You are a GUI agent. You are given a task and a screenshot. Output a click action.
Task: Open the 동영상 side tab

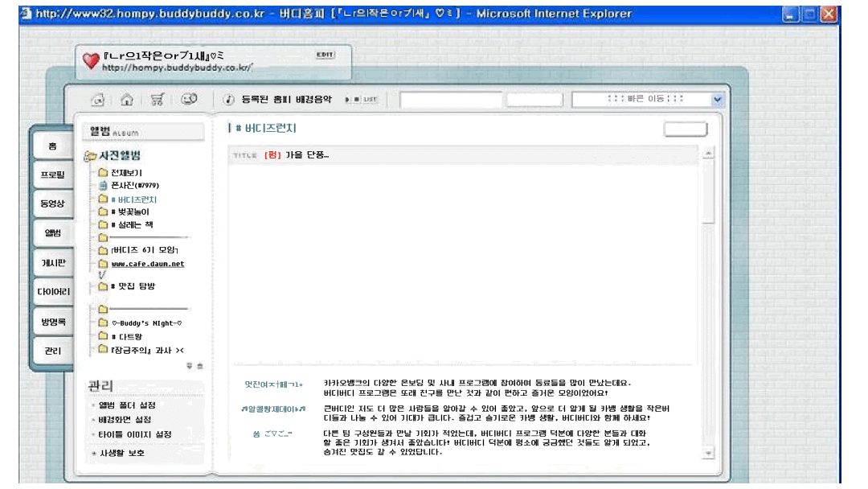click(x=52, y=203)
